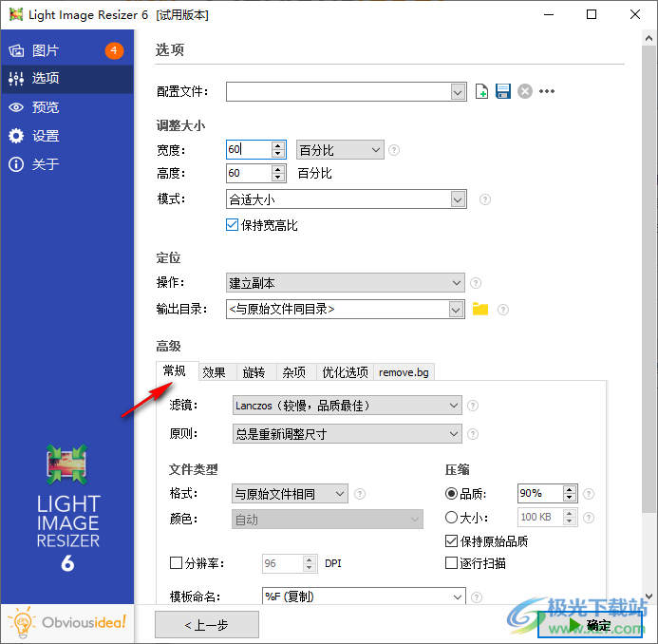Delete profile using the gray X icon
Image resolution: width=658 pixels, height=644 pixels.
click(525, 91)
